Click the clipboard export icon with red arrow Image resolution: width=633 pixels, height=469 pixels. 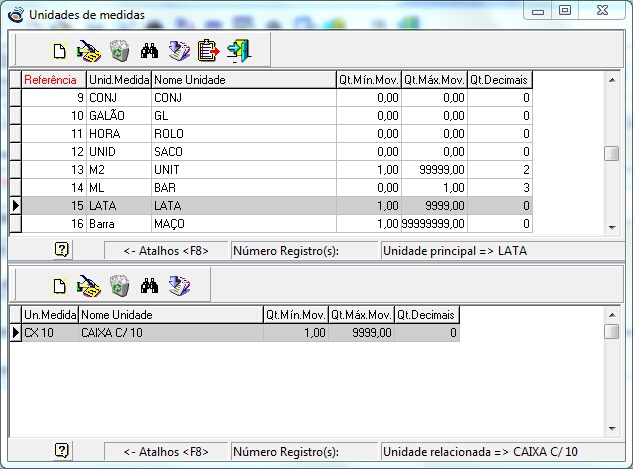pos(209,51)
